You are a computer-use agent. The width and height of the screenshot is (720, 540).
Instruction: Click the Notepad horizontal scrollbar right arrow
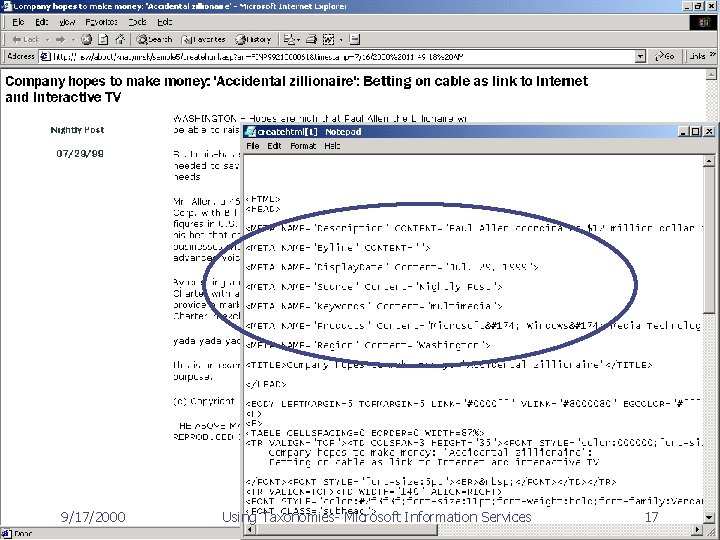click(x=698, y=529)
